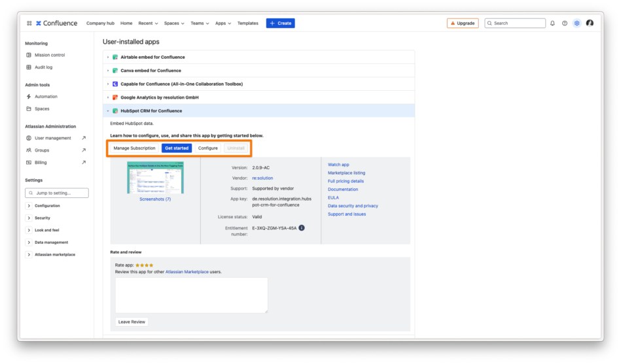Screen dimensions: 621x364
Task: Open the Teams dropdown menu
Action: 200,24
